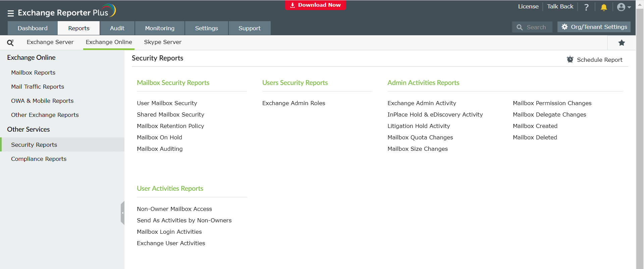Select the Skype Server sub-tab

click(x=163, y=42)
